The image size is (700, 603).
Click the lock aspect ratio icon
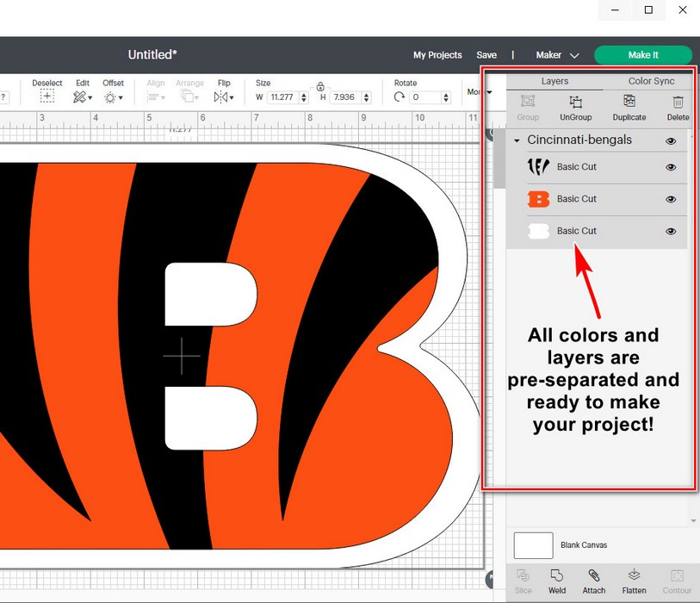(x=320, y=86)
